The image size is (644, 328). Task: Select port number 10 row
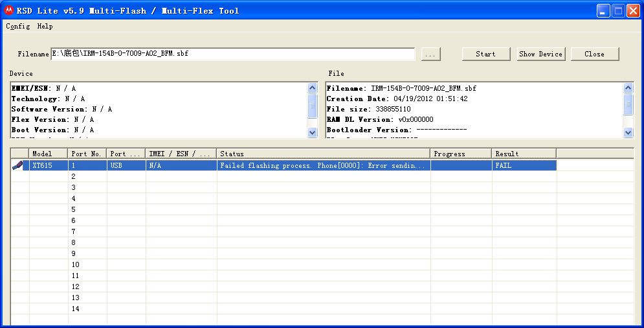click(x=322, y=264)
